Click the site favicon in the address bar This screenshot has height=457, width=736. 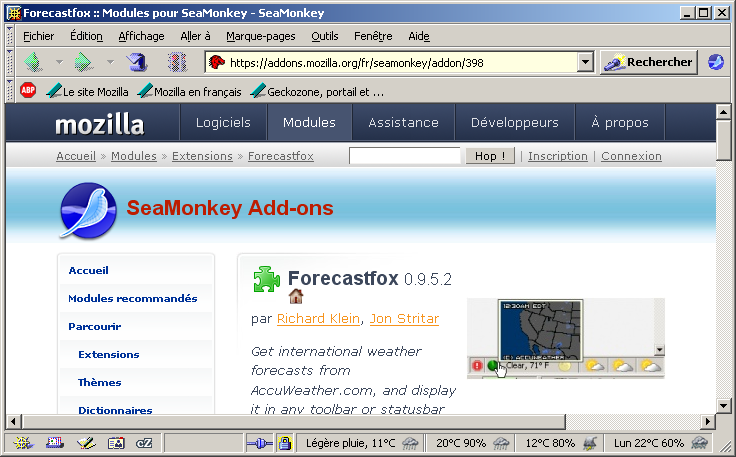(x=216, y=62)
